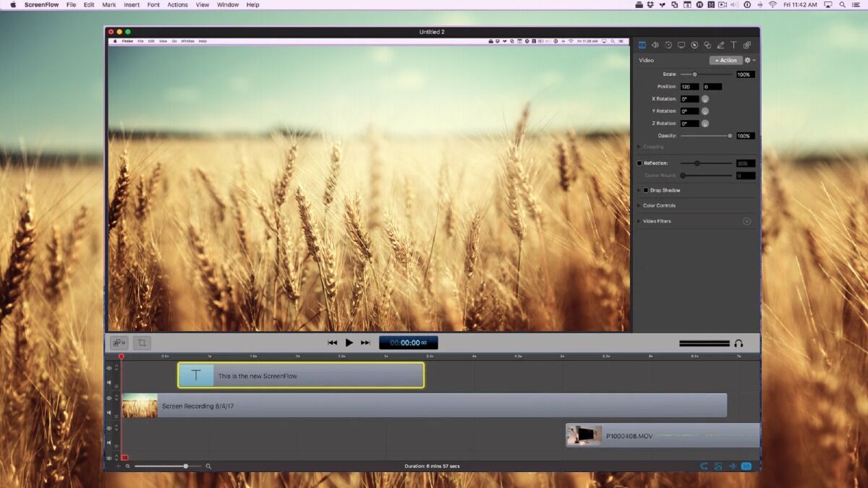Open the Media Library panel icon
The height and width of the screenshot is (488, 868).
point(747,44)
